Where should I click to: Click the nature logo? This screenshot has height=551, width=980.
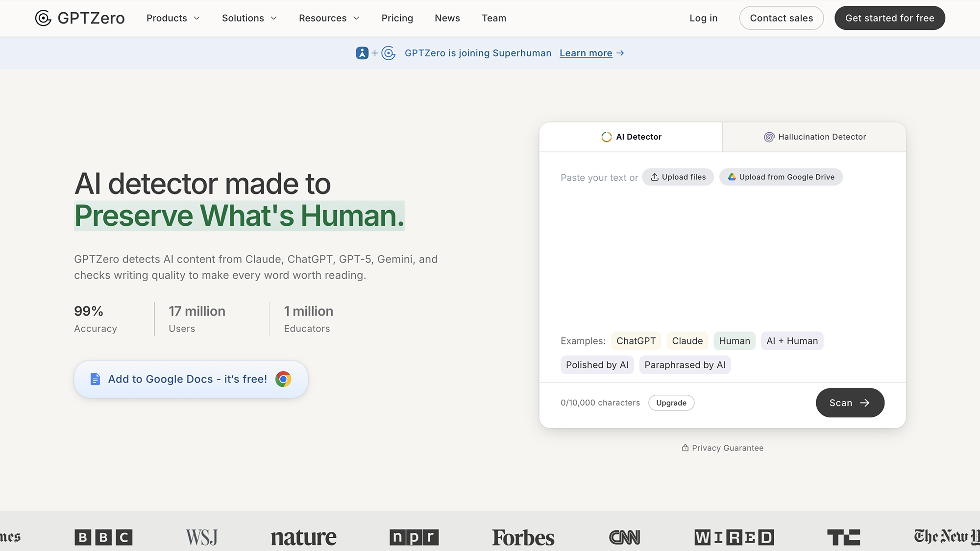[304, 537]
